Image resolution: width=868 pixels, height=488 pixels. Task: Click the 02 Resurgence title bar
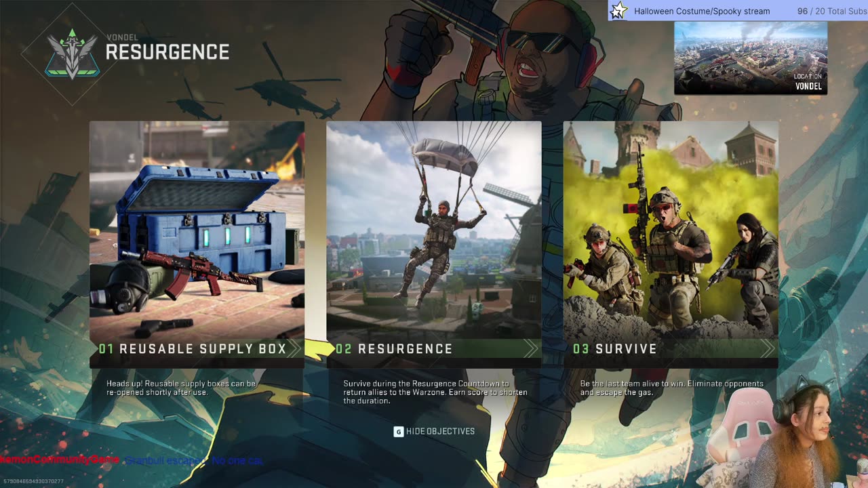tap(434, 349)
